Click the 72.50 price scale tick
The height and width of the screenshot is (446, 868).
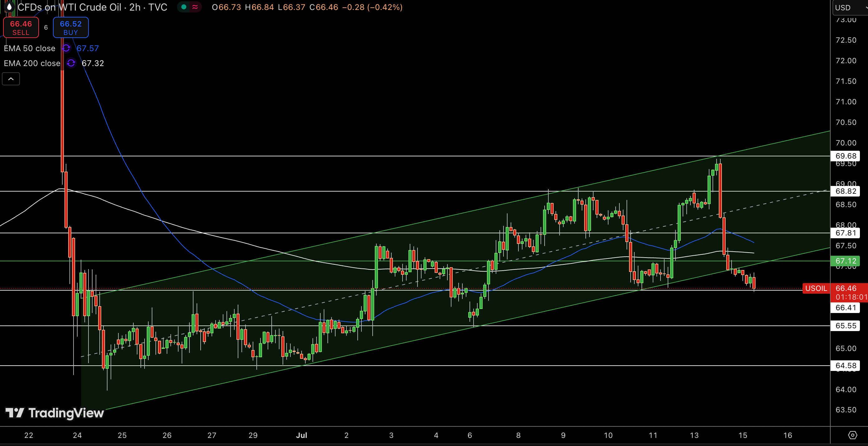point(846,40)
